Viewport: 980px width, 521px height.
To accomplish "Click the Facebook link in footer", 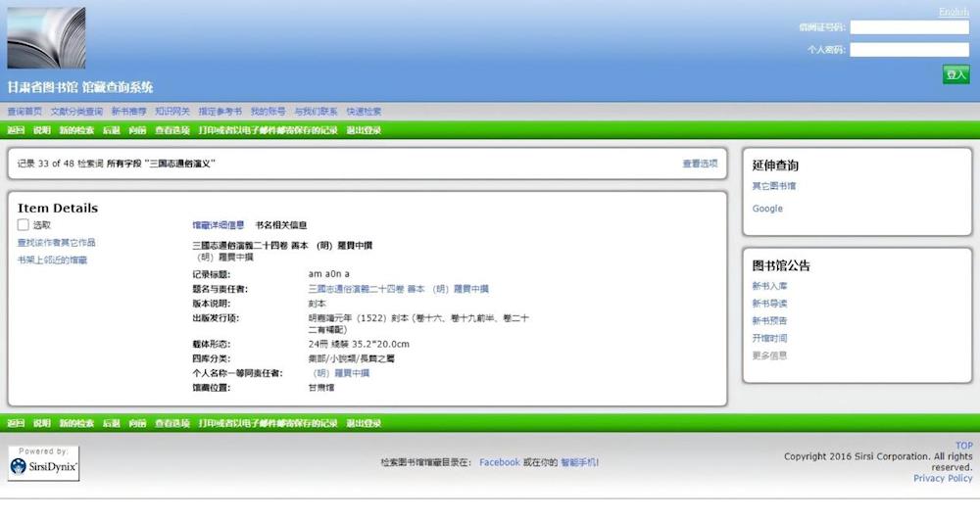I will click(499, 462).
